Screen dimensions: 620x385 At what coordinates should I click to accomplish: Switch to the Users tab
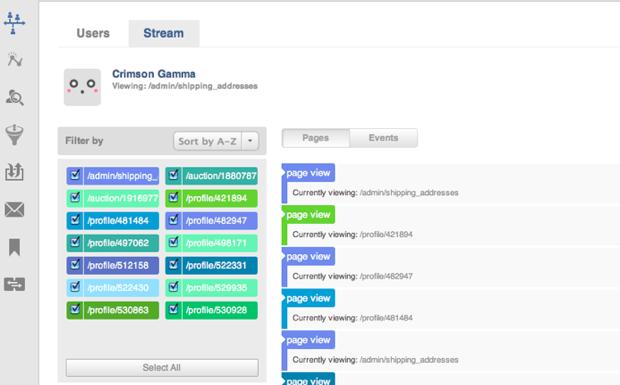click(x=93, y=33)
